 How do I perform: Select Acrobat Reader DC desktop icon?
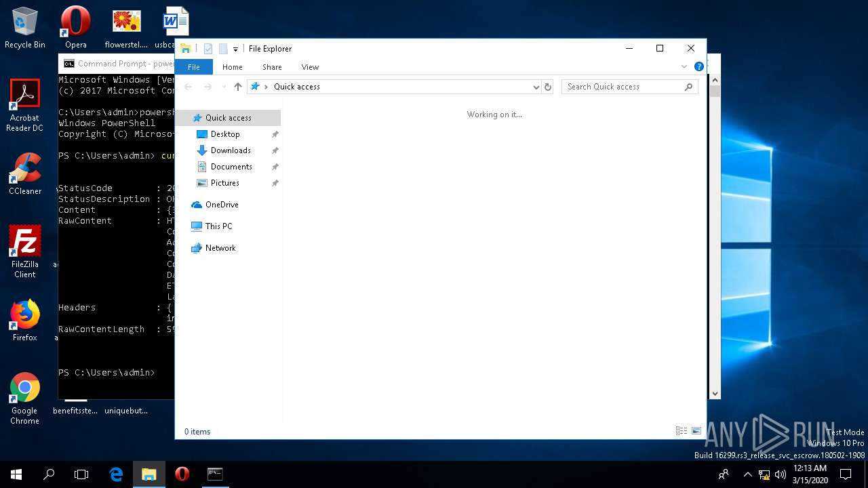pyautogui.click(x=25, y=106)
